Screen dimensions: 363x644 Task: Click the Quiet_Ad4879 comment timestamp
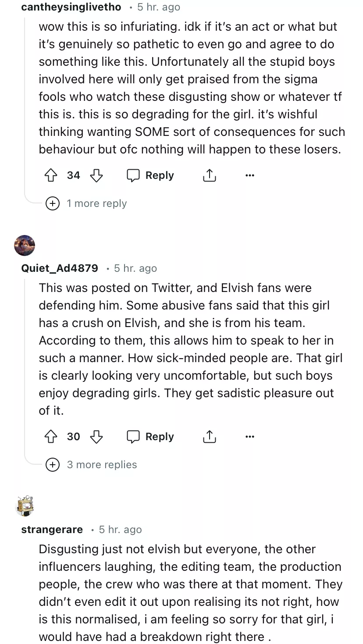[x=135, y=268]
